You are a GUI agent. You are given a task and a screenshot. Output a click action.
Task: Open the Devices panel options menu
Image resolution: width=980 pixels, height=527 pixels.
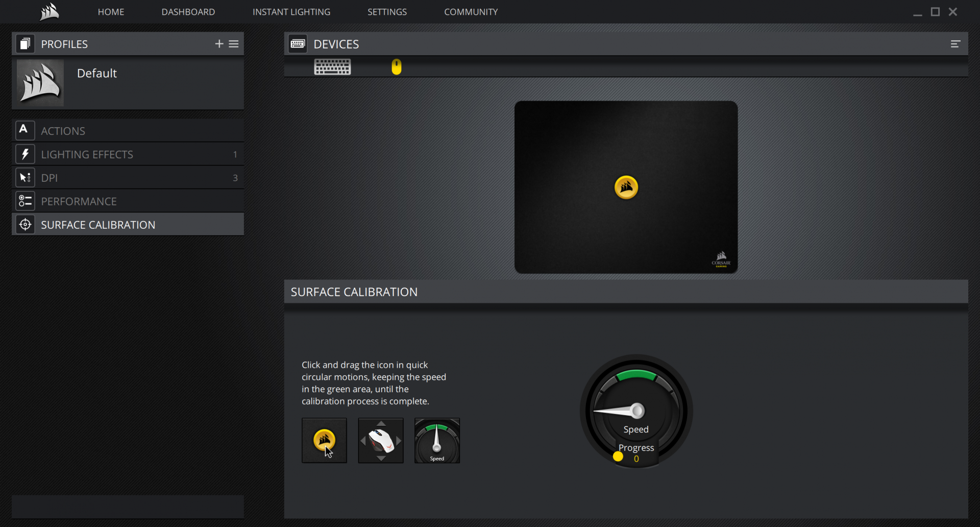coord(955,44)
